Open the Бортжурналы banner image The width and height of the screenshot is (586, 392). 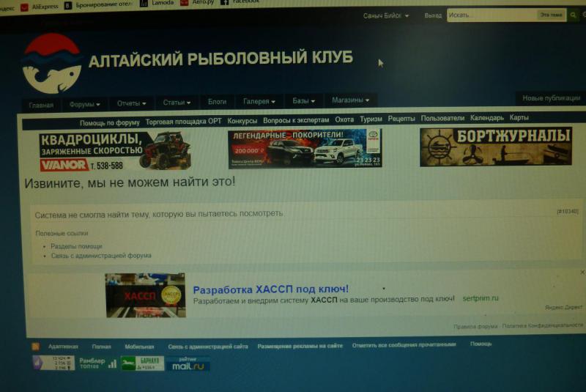496,147
